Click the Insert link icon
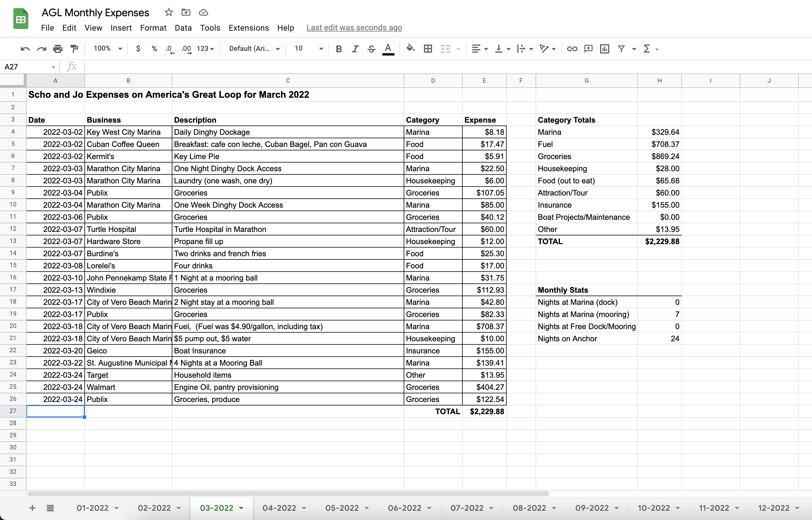This screenshot has height=520, width=812. click(572, 49)
